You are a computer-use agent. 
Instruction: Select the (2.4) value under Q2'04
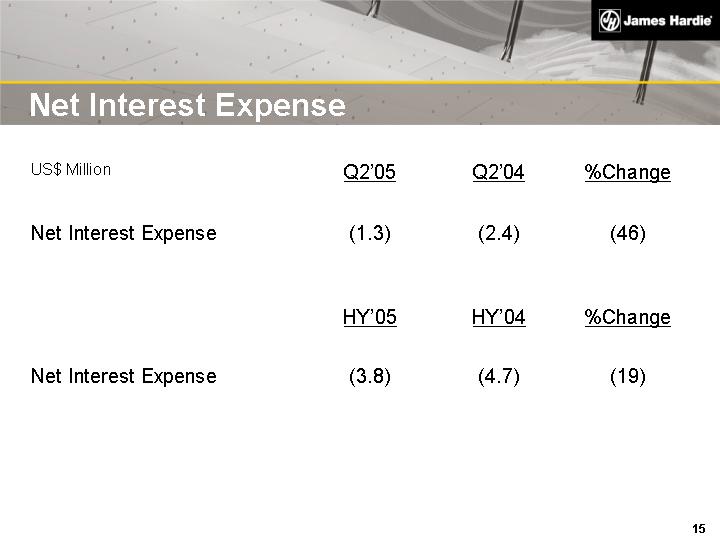(x=498, y=234)
